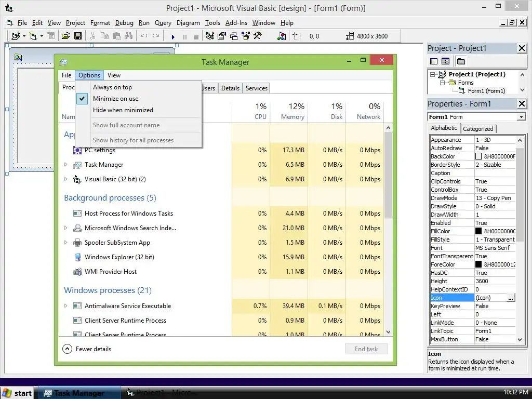532x399 pixels.
Task: Click Toggle Folders icon in Project panel
Action: pyautogui.click(x=461, y=61)
